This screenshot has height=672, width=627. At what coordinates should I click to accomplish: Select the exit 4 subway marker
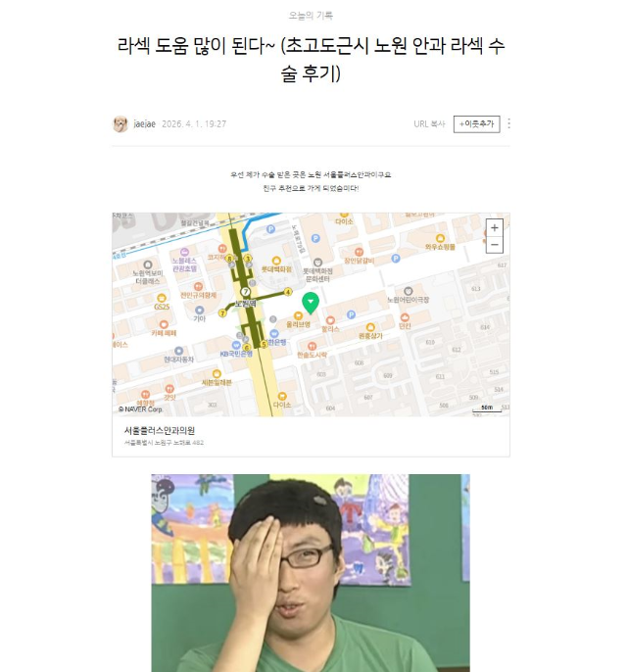tap(288, 292)
